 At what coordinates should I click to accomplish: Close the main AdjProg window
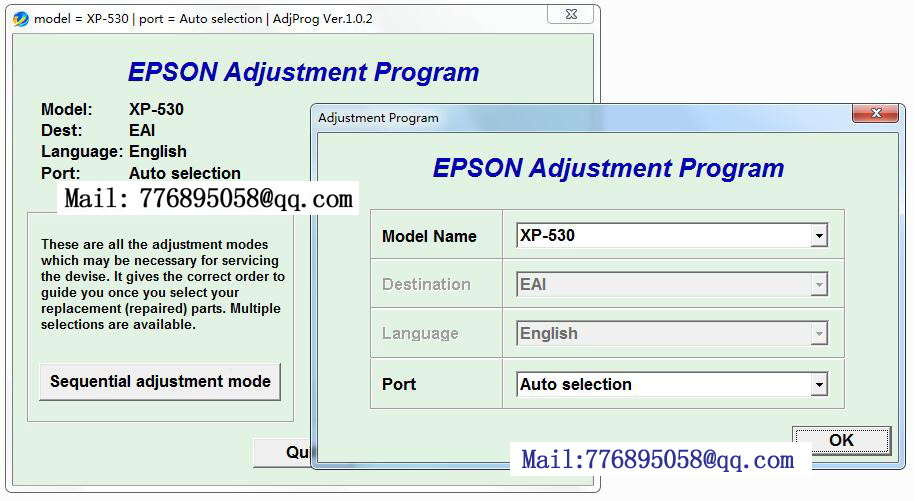[572, 15]
